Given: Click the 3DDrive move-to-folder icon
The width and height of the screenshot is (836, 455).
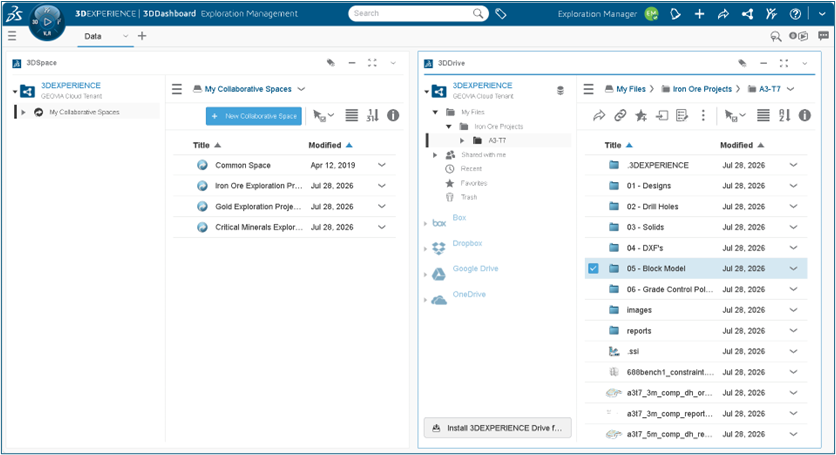Looking at the screenshot, I should [662, 115].
